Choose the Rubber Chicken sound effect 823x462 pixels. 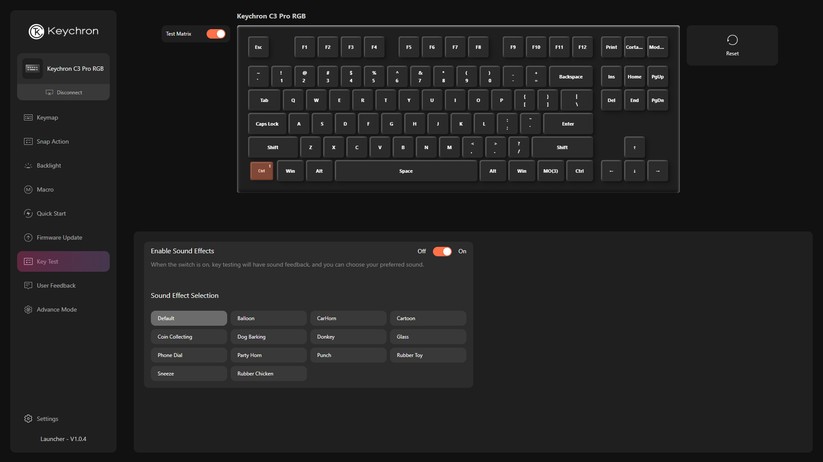269,374
